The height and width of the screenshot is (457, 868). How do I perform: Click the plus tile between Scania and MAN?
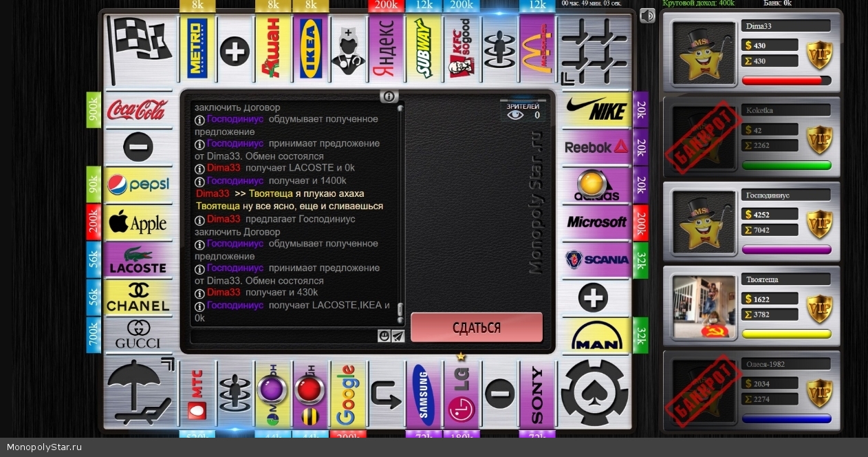(596, 298)
